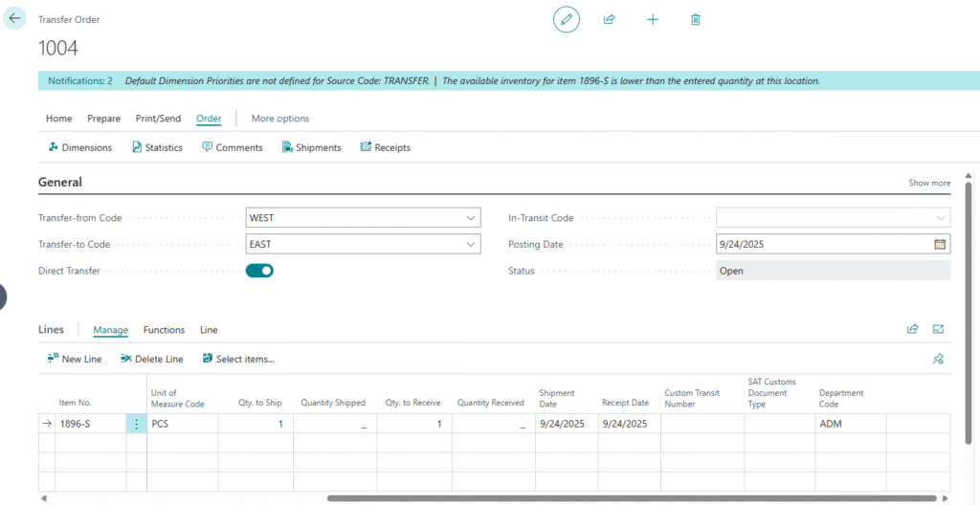Image resolution: width=980 pixels, height=505 pixels.
Task: Click the pin icon in Lines toolbar
Action: (939, 359)
